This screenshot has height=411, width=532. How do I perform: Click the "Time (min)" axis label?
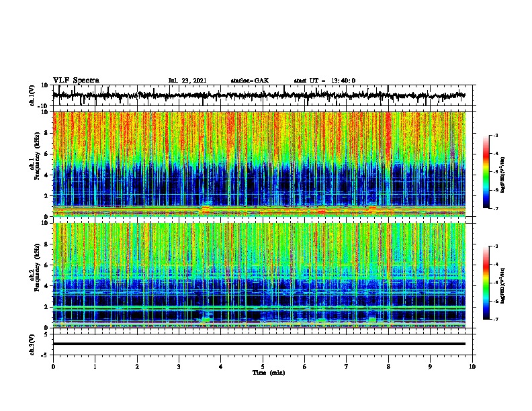click(269, 373)
